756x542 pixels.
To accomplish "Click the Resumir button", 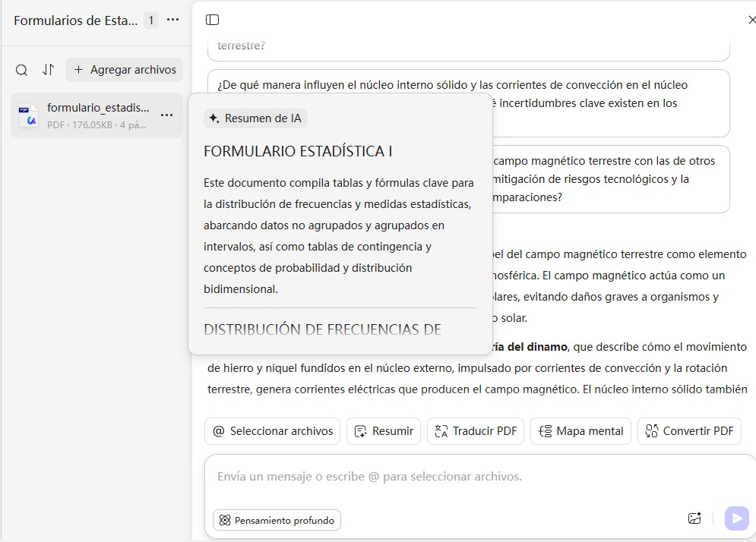I will coord(384,431).
